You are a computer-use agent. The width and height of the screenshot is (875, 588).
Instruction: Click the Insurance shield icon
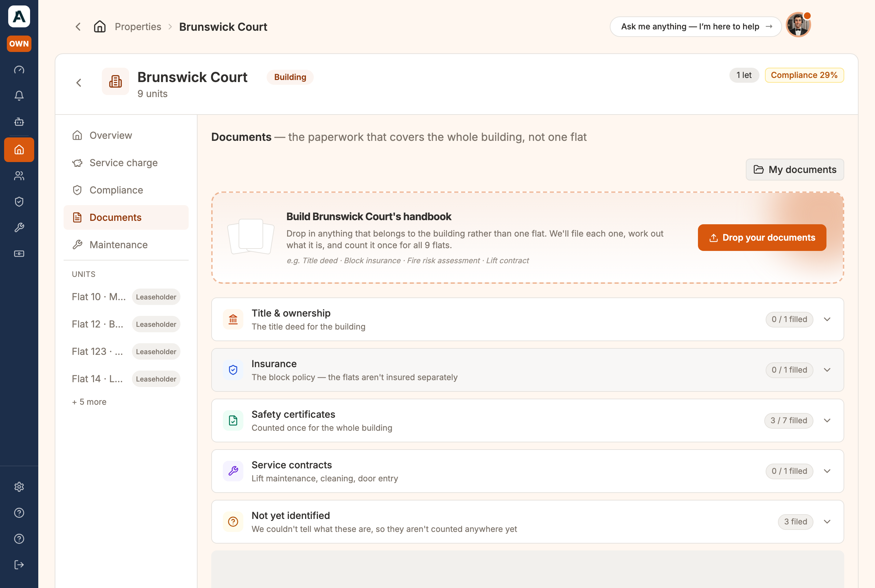click(233, 370)
